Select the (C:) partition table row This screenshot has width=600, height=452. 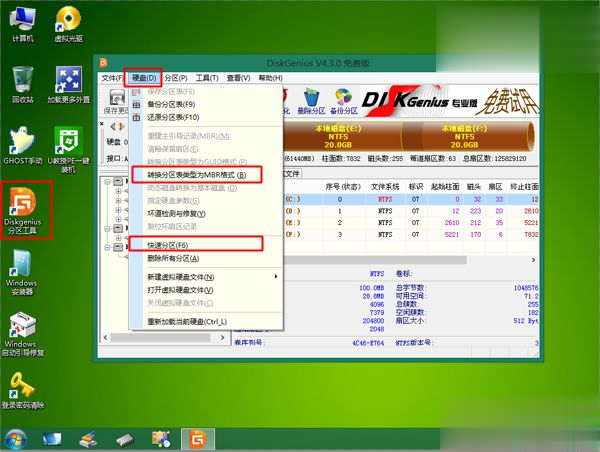[411, 199]
